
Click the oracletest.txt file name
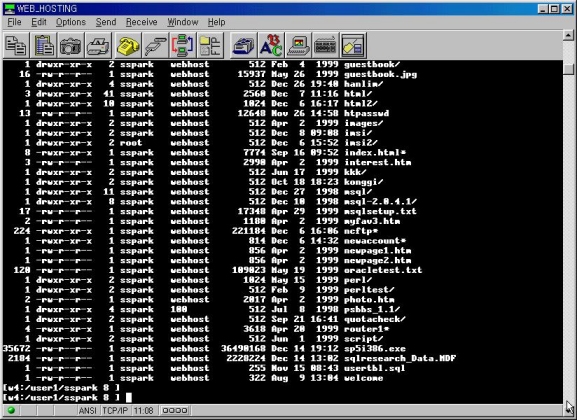pos(383,270)
